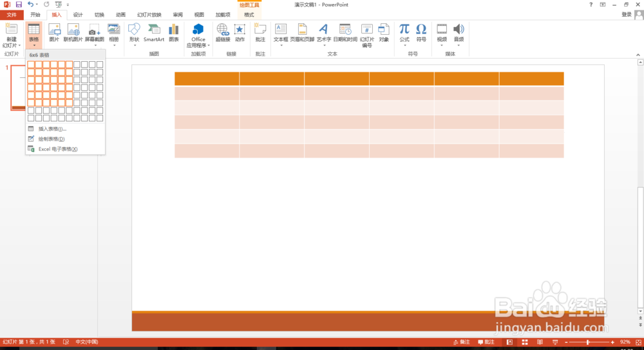Insert Slide Number (幻灯片编号)
The image size is (644, 350).
click(x=367, y=35)
